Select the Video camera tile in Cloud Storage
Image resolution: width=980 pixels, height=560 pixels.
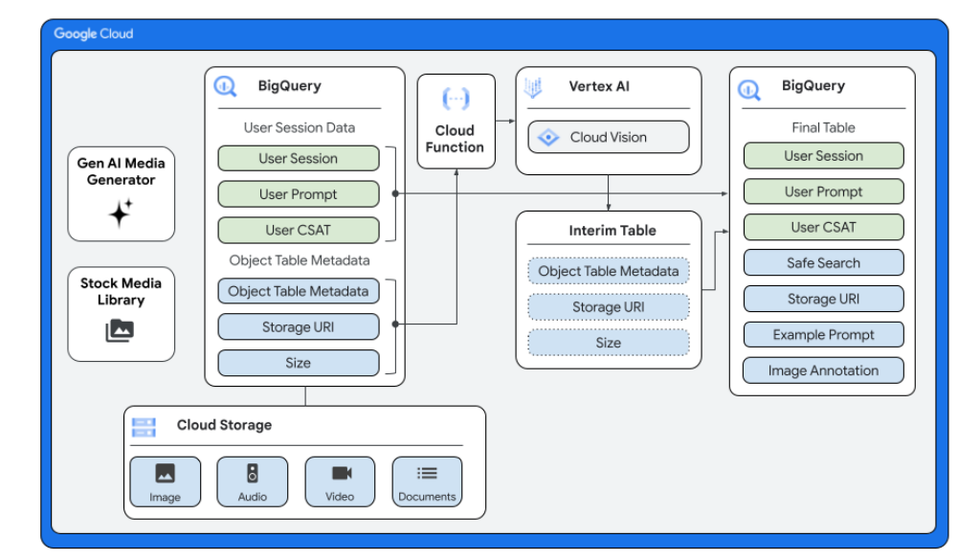click(x=340, y=481)
